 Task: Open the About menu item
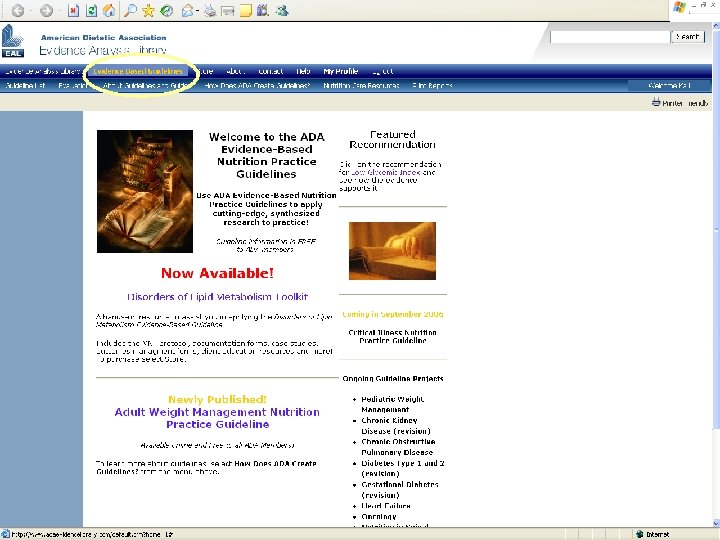(x=235, y=71)
